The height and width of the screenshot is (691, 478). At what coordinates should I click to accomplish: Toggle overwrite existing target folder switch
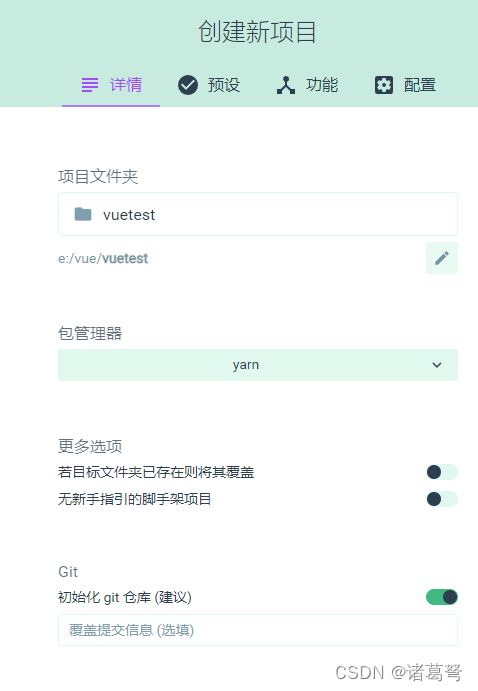(x=442, y=472)
